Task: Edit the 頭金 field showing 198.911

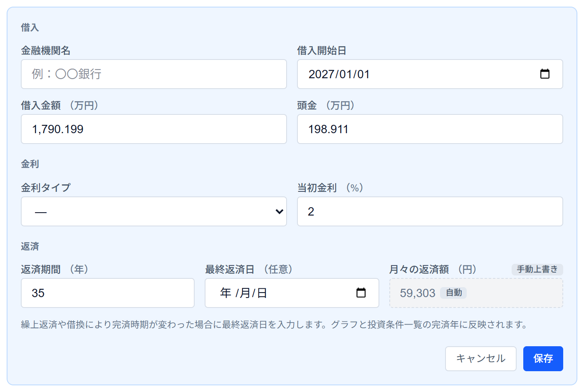Action: pyautogui.click(x=430, y=129)
